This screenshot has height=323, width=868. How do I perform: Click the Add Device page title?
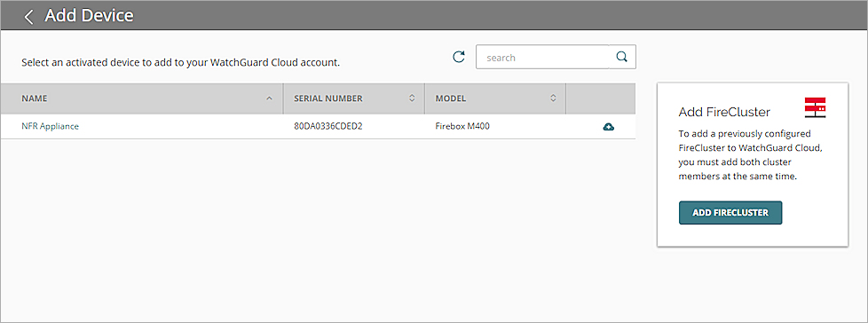(89, 15)
